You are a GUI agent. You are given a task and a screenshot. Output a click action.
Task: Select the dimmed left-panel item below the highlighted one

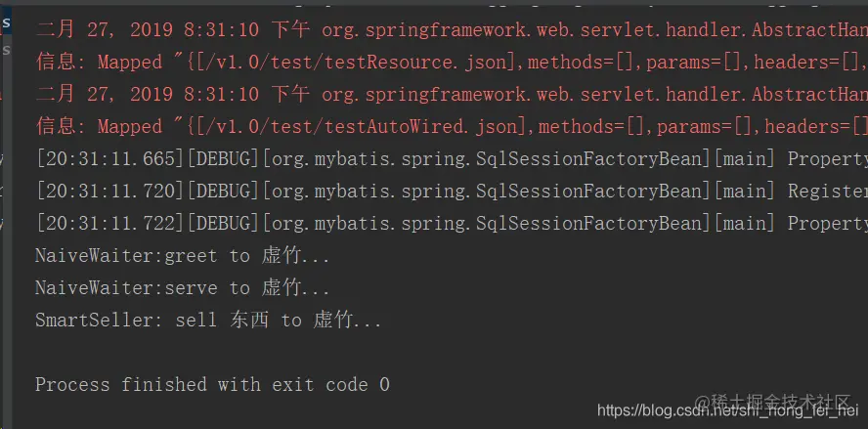pos(6,50)
